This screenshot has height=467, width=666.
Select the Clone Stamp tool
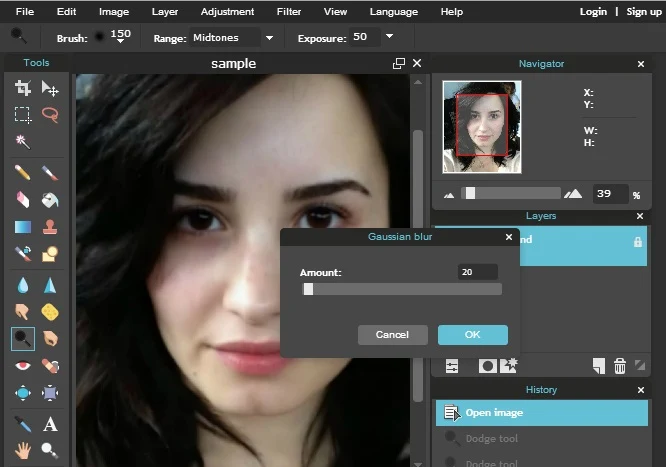click(50, 226)
